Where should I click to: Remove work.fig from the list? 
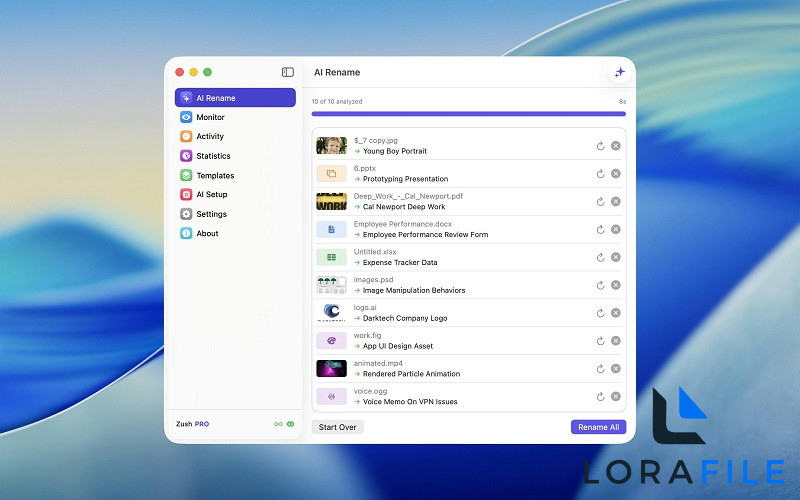click(616, 340)
